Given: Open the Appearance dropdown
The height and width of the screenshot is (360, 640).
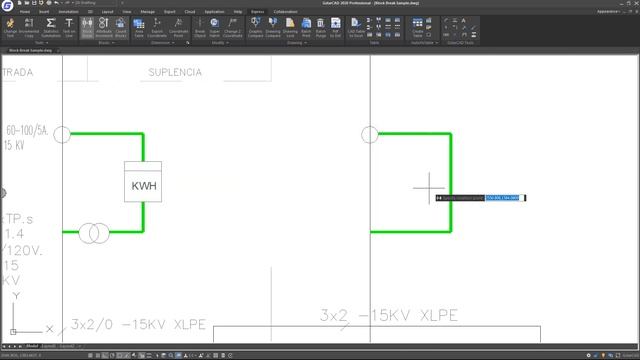Looking at the screenshot, I should pos(608,11).
